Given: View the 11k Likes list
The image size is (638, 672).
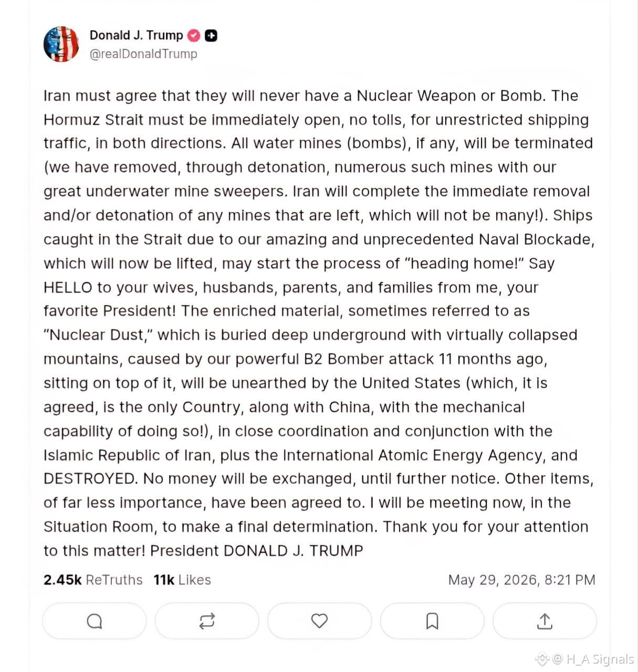Looking at the screenshot, I should (182, 580).
